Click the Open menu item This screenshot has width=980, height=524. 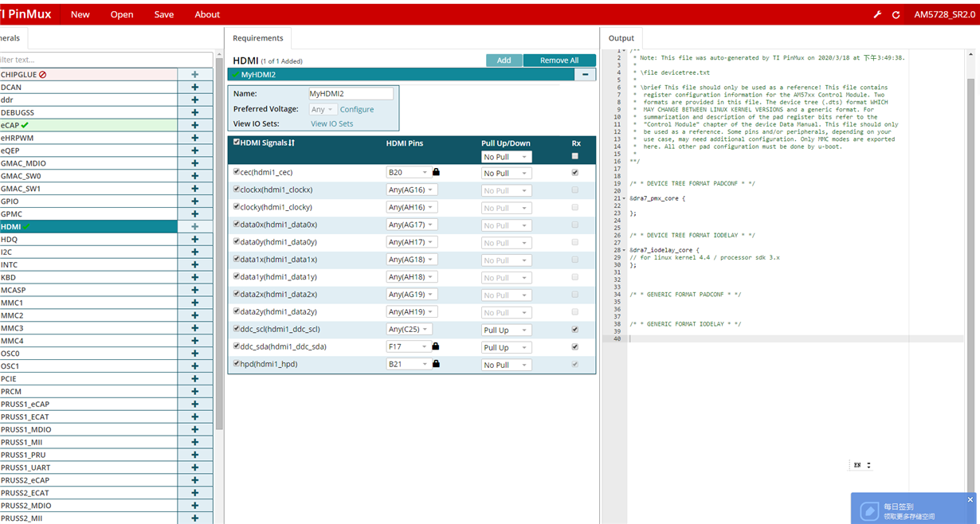click(122, 14)
